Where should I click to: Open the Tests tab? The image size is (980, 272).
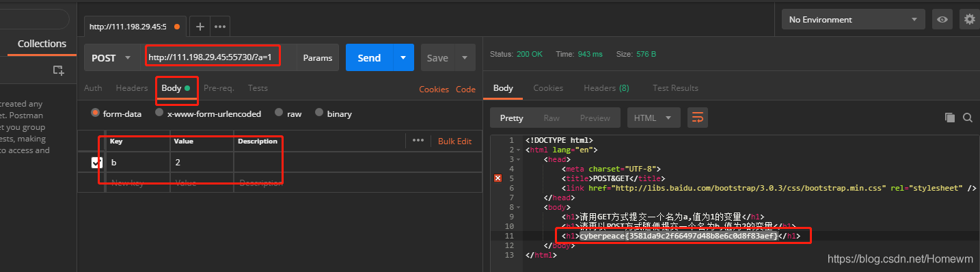[258, 88]
